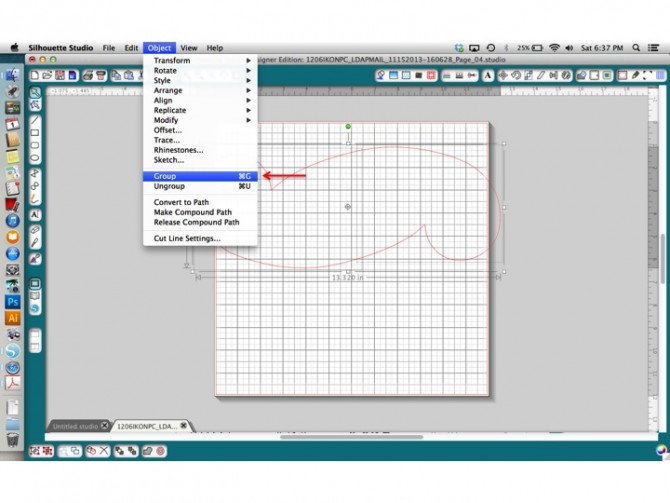The height and width of the screenshot is (503, 670).
Task: Click the horizontal scrollbar thumb
Action: tap(351, 437)
